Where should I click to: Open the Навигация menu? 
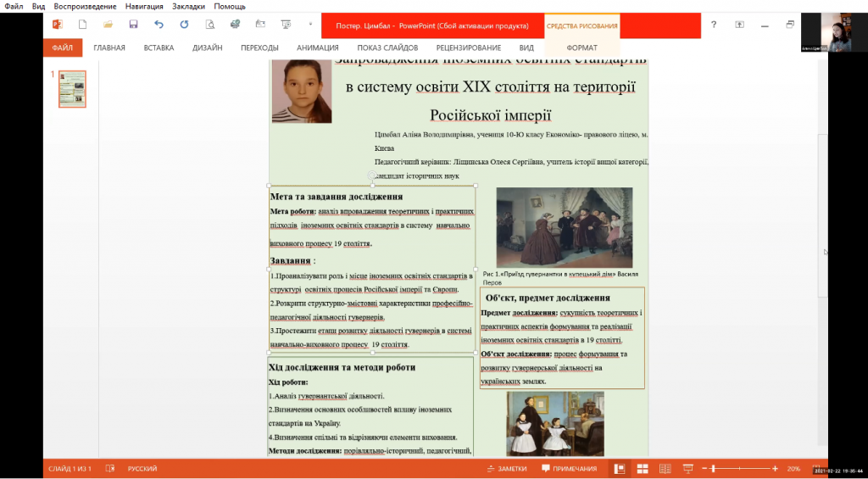coord(144,7)
